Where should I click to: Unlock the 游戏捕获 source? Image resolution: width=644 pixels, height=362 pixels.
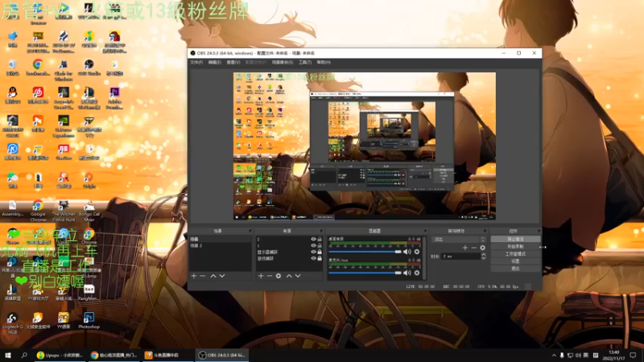(320, 258)
